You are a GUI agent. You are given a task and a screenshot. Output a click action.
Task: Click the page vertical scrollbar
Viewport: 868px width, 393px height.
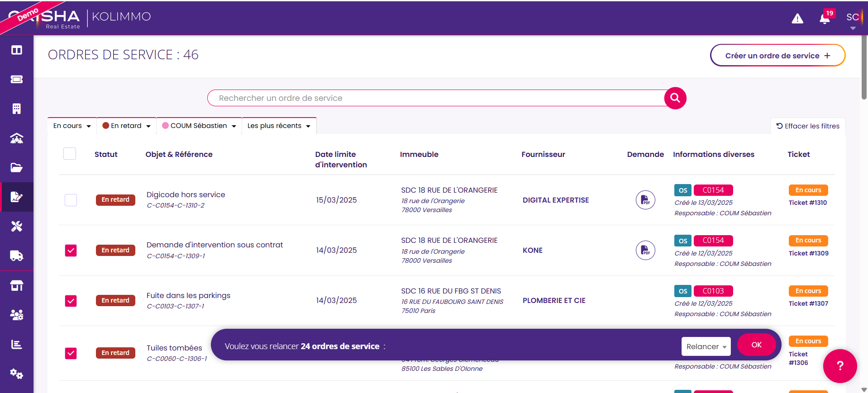864,68
